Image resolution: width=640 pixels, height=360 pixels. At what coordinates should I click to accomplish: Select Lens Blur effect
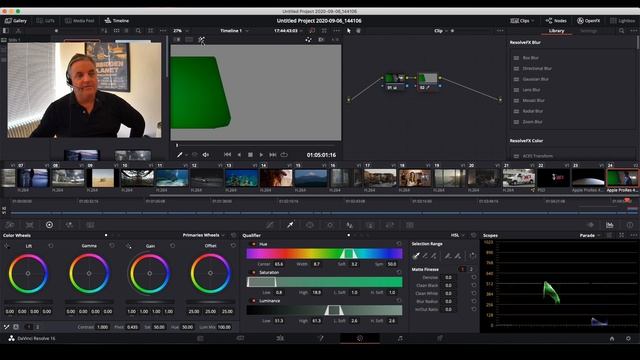[531, 90]
